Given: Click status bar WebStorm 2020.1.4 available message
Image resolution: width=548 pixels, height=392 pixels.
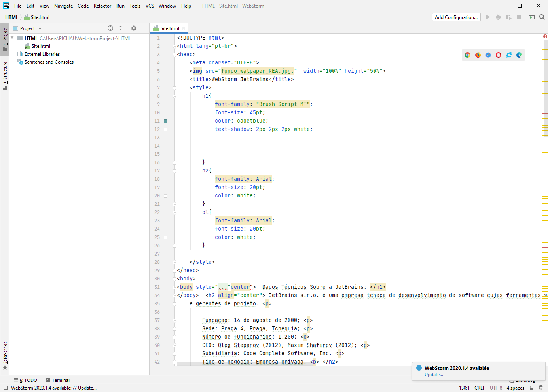Looking at the screenshot, I should (x=54, y=388).
